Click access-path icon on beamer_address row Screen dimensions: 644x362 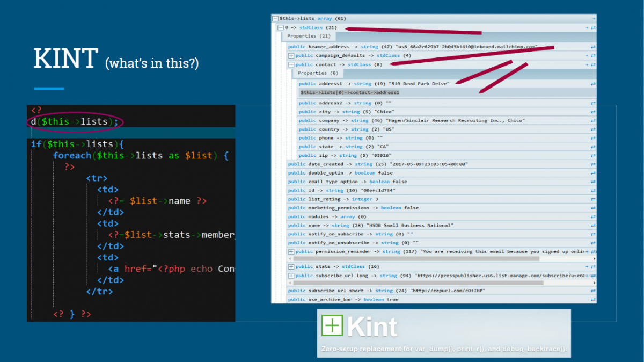pos(593,47)
